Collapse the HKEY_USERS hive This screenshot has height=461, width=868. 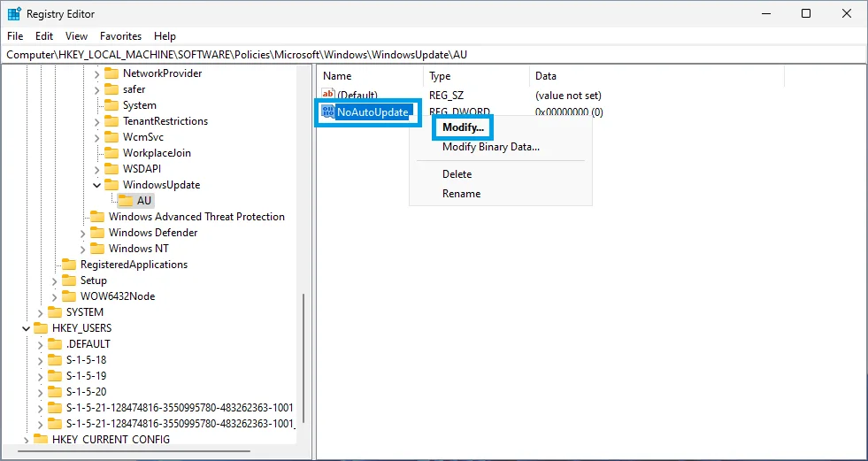click(x=26, y=328)
